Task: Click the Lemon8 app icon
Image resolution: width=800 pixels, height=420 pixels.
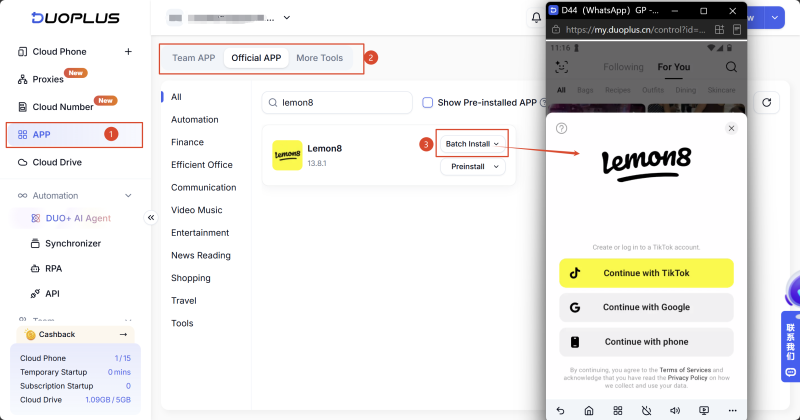Action: 287,155
